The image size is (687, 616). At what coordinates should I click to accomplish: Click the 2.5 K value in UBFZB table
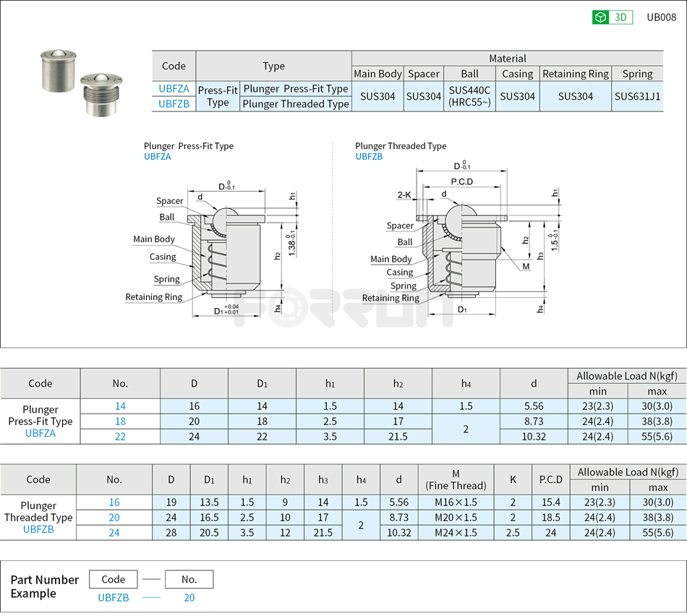pyautogui.click(x=513, y=533)
